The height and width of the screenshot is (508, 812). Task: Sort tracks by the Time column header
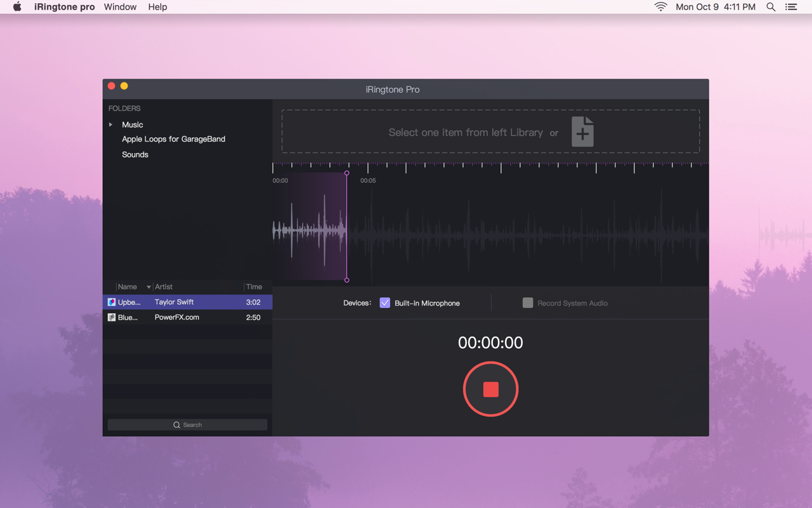254,287
